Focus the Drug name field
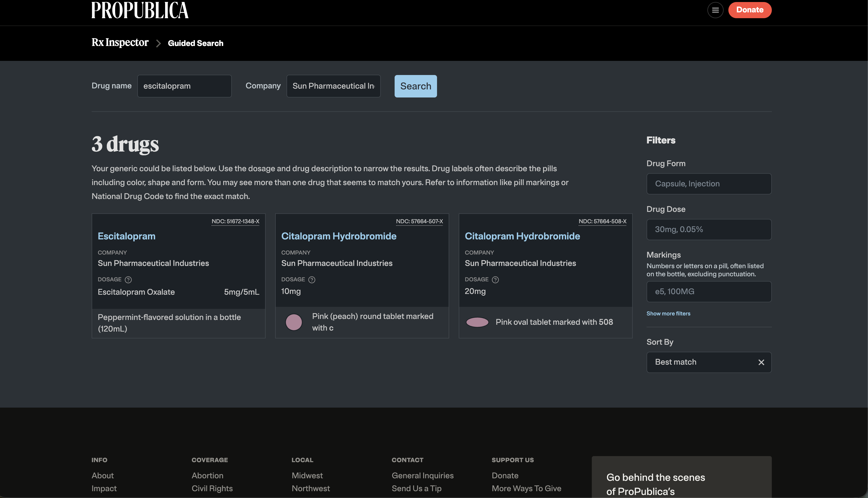This screenshot has width=868, height=498. [184, 86]
